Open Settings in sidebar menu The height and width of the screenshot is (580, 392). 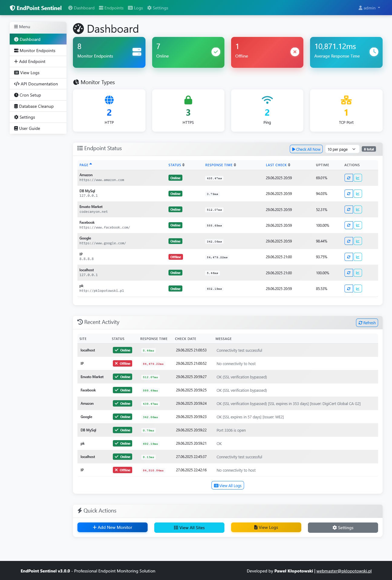click(38, 117)
